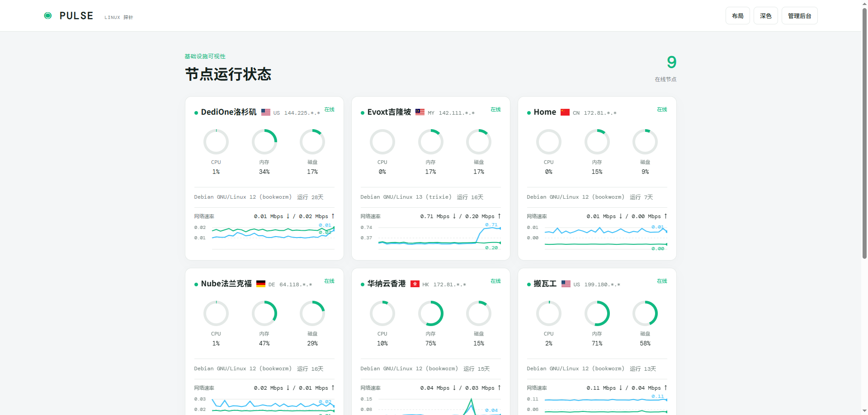This screenshot has width=868, height=415.
Task: Open the Home node title
Action: [x=545, y=112]
